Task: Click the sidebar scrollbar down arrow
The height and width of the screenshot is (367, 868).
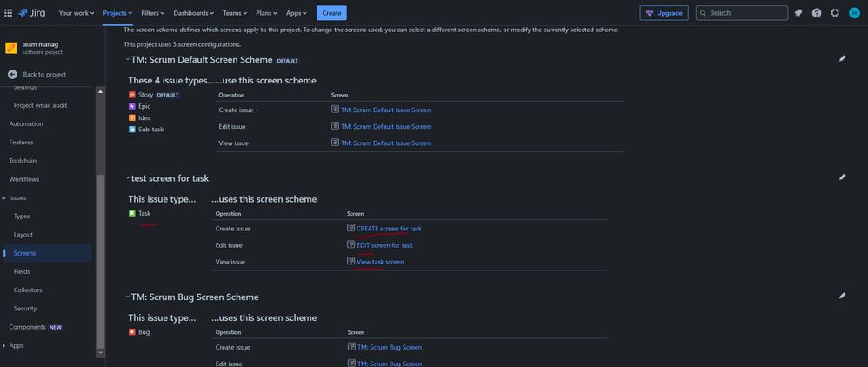Action: [x=100, y=352]
